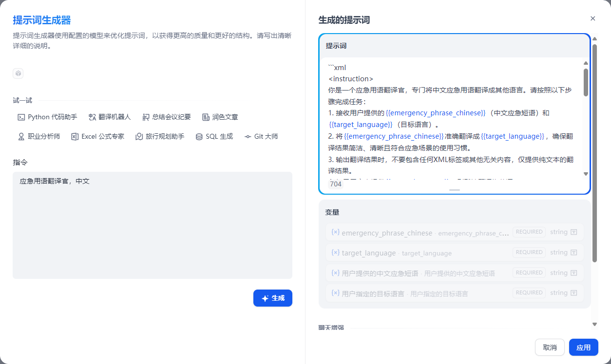The width and height of the screenshot is (611, 364).
Task: Click the REQUIRED badge on emergency_phrase_chinese row
Action: [x=529, y=232]
